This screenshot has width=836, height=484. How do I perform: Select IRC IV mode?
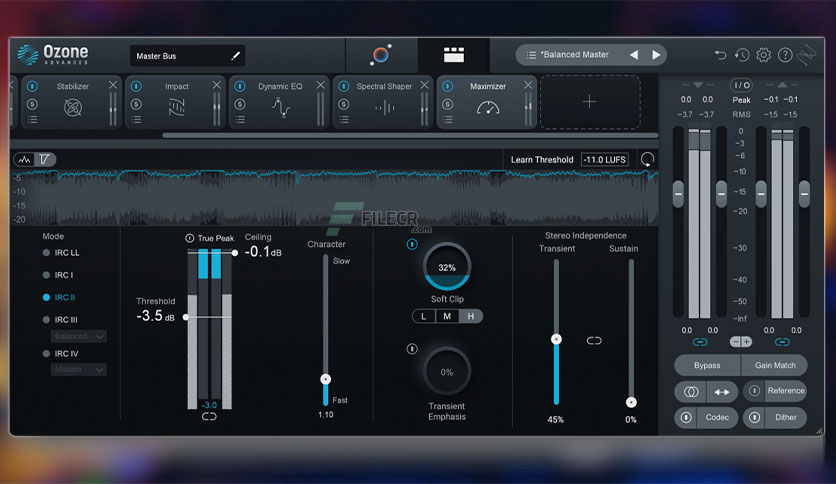coord(60,353)
